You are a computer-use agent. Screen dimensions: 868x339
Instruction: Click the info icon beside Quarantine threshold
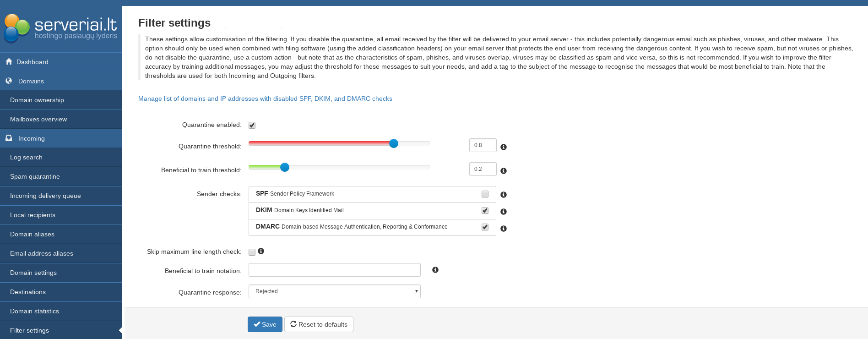coord(503,147)
